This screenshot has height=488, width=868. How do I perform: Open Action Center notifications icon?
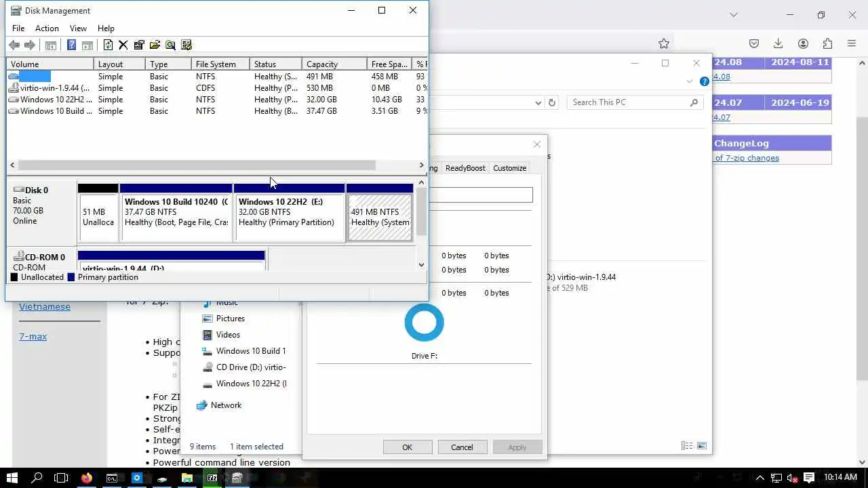(808, 478)
